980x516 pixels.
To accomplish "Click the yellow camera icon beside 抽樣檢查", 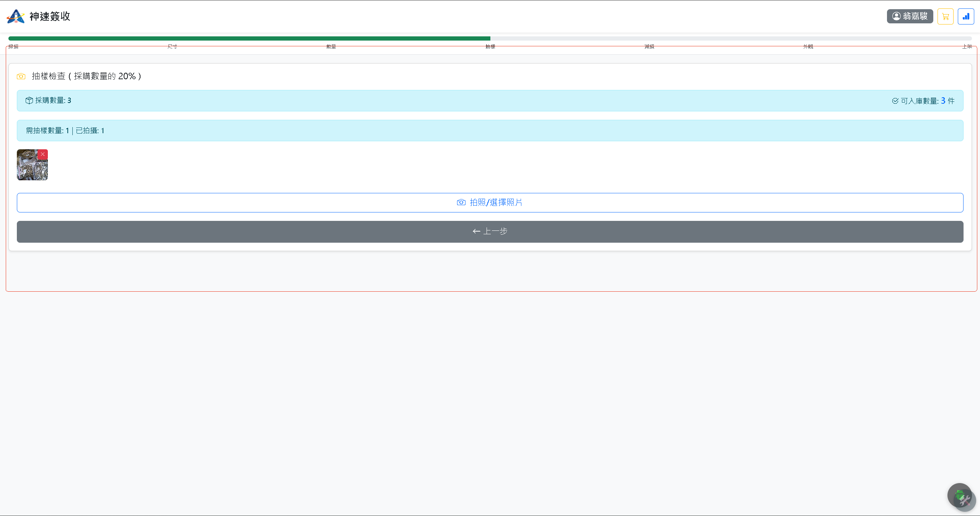I will tap(21, 76).
